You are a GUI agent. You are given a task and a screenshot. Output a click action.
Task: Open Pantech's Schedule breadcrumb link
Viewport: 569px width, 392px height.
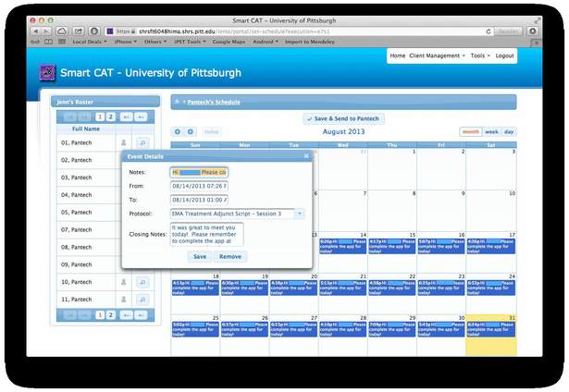[x=214, y=103]
